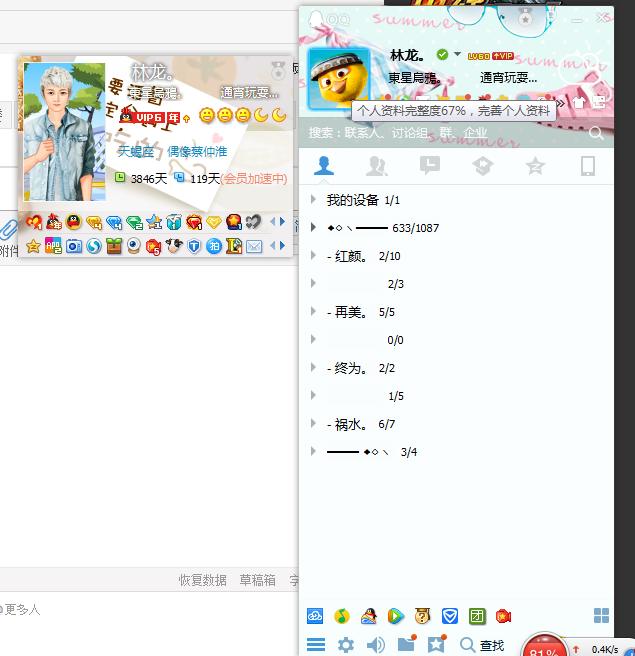
Task: Click right arrow of top badge row
Action: click(283, 222)
